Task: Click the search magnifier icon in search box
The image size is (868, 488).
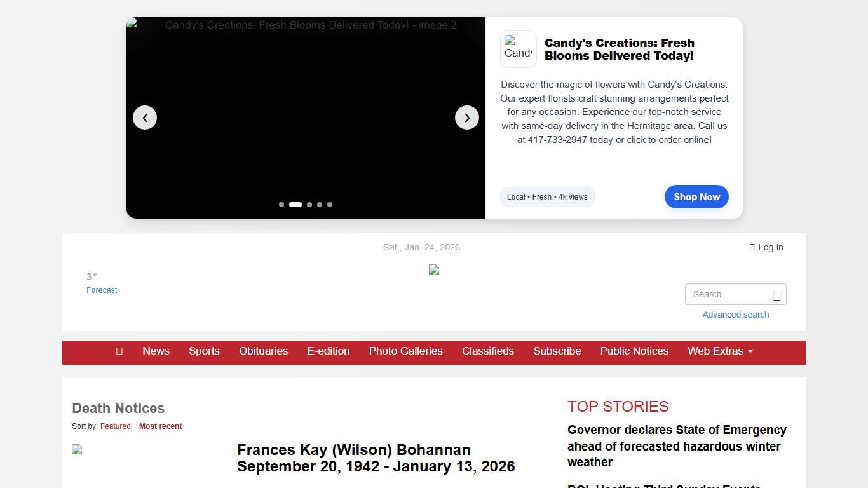Action: coord(776,295)
